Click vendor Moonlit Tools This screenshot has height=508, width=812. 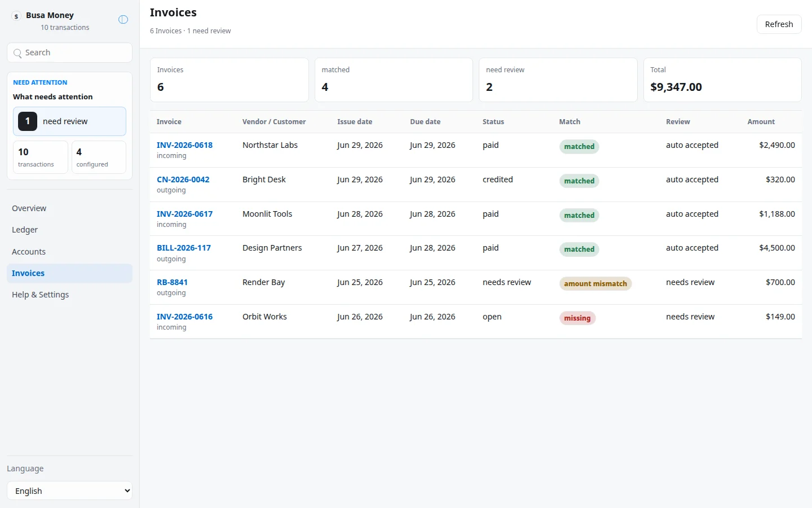pos(267,214)
